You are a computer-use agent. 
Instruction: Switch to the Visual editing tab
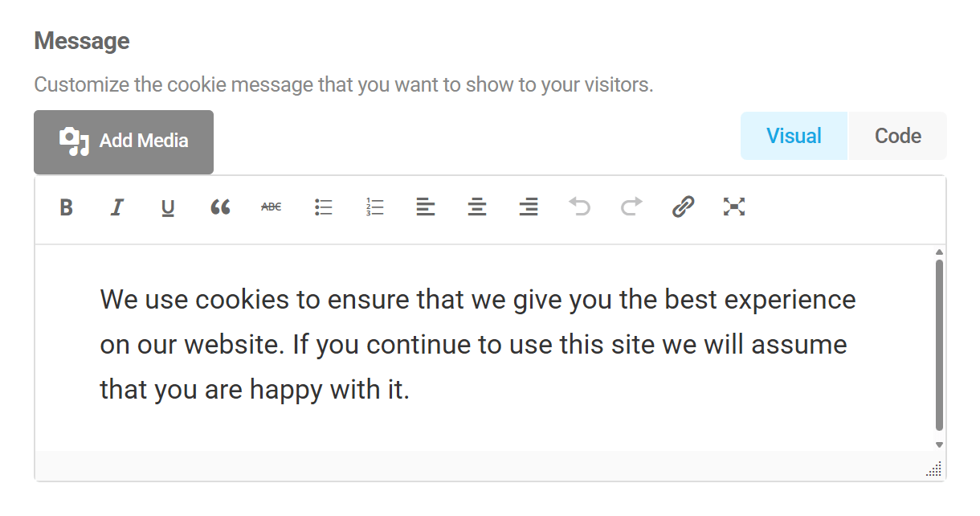[794, 136]
